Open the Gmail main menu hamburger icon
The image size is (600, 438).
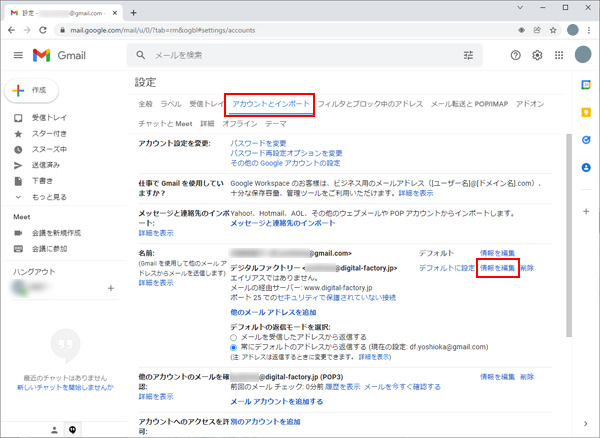(17, 55)
